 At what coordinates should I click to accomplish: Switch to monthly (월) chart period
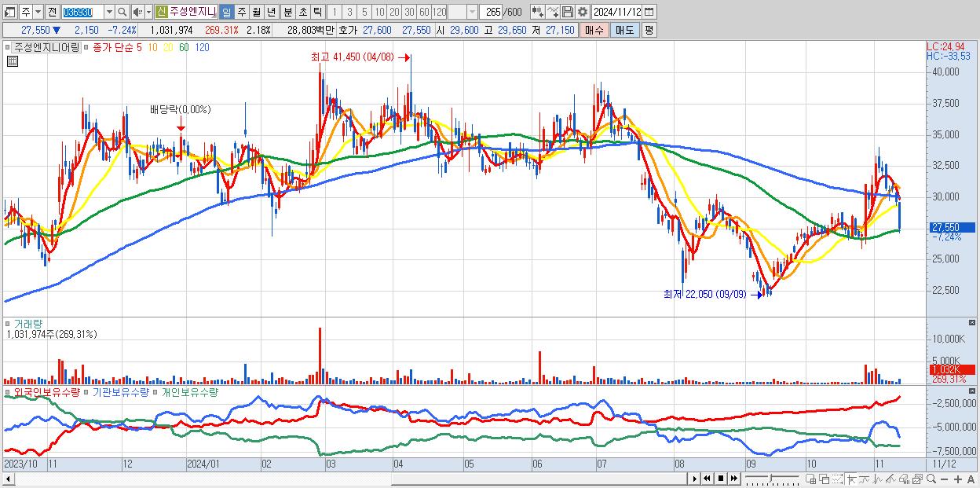(x=256, y=12)
